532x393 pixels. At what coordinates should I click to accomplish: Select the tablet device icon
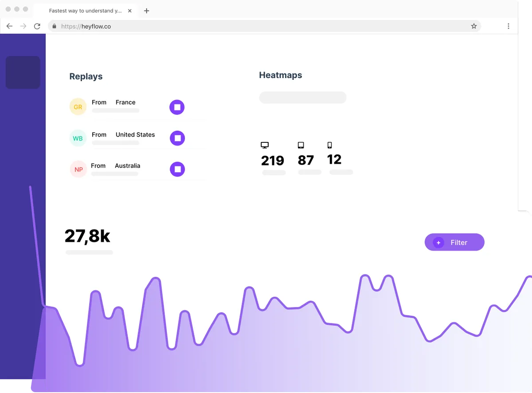pos(301,145)
